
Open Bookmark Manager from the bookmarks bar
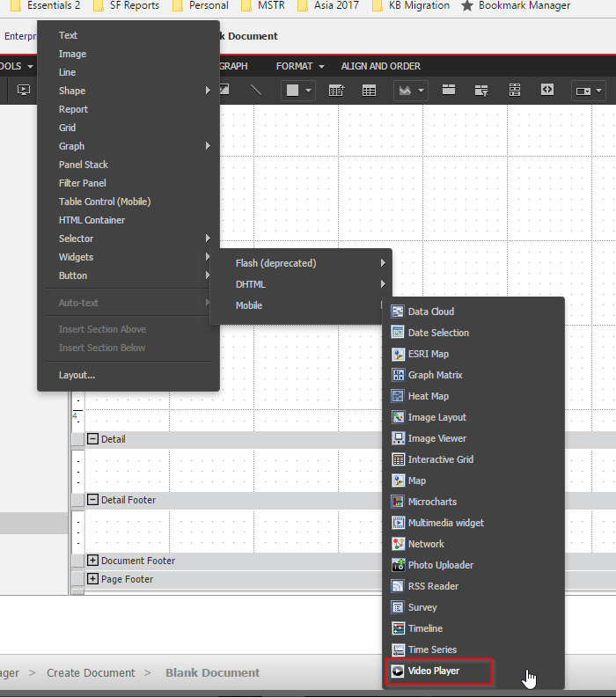(x=516, y=5)
